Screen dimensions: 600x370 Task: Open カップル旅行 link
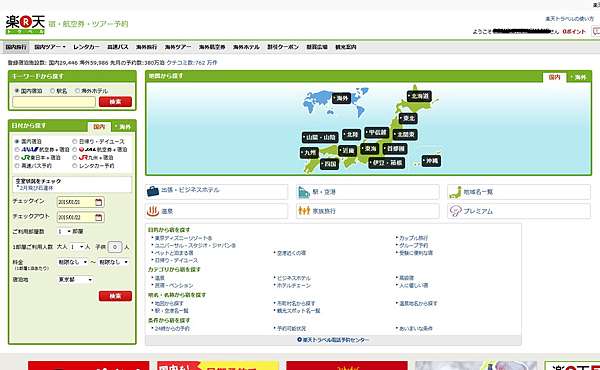tap(413, 238)
